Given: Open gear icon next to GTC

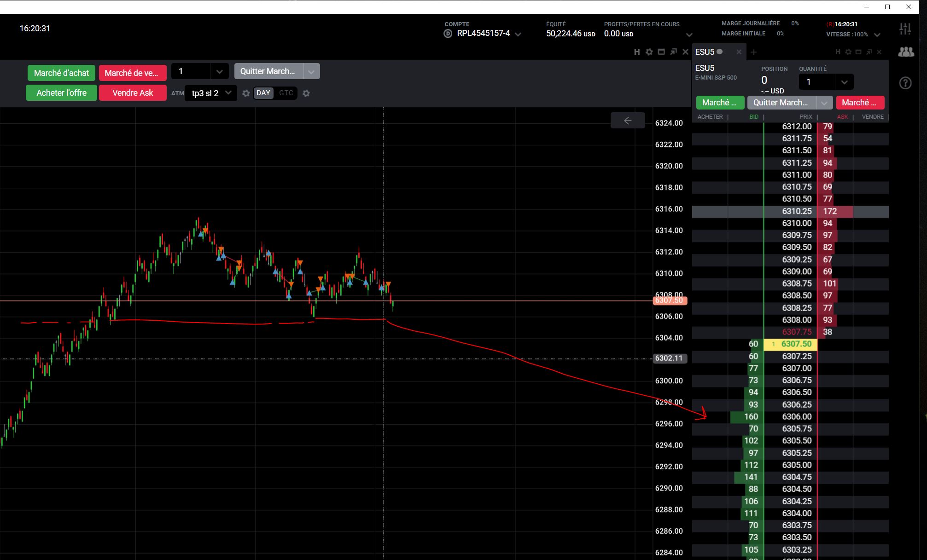Looking at the screenshot, I should 306,93.
